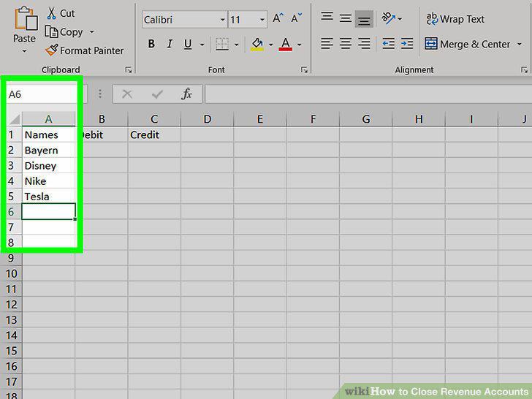Align text left

point(327,44)
